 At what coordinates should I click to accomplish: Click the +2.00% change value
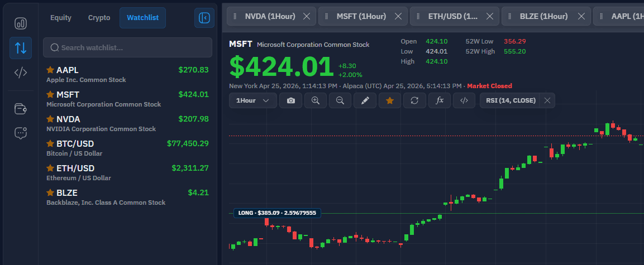point(350,75)
